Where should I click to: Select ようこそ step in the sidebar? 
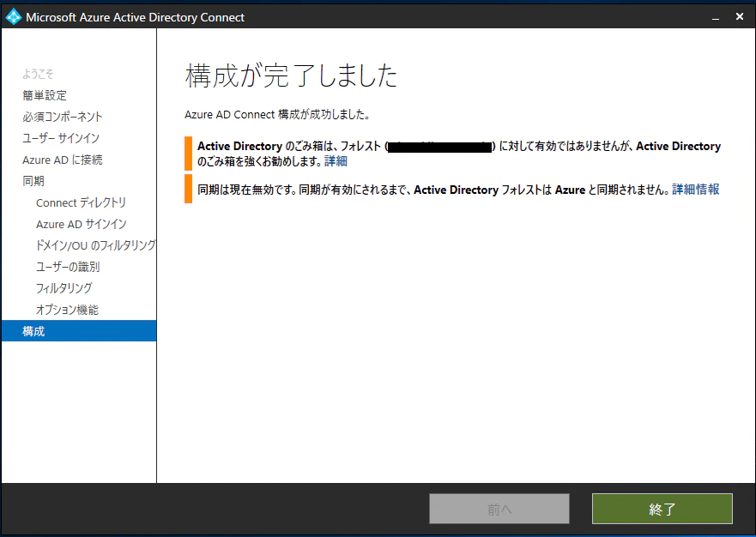[x=38, y=74]
